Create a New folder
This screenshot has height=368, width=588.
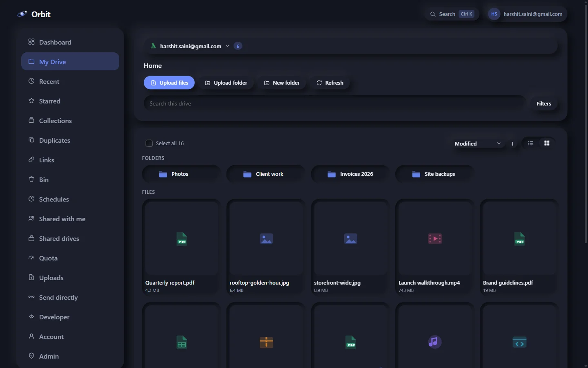coord(282,83)
